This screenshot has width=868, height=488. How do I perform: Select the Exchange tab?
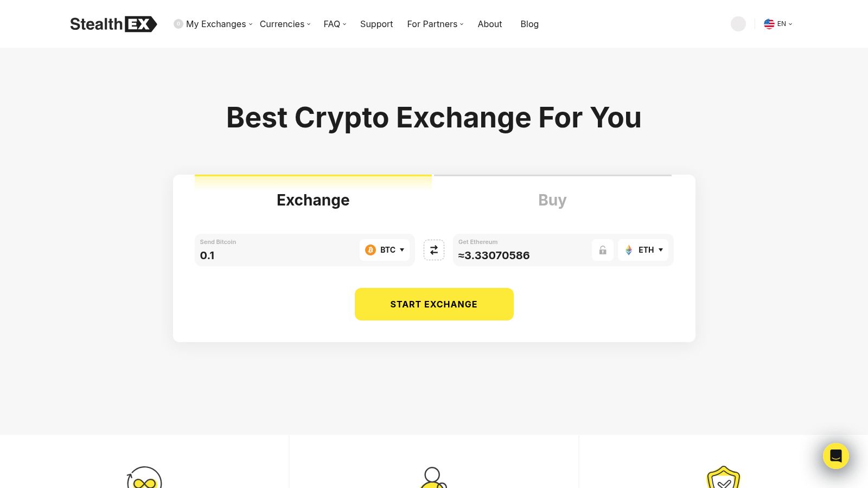pyautogui.click(x=313, y=200)
